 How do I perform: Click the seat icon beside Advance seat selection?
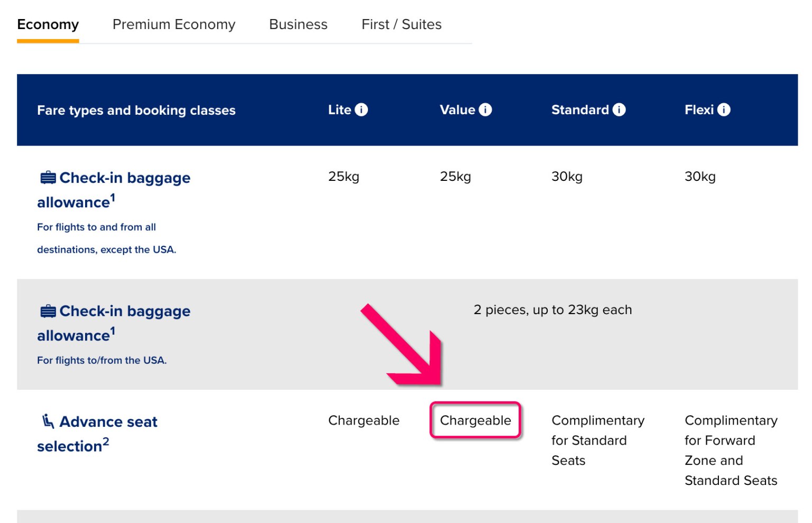[x=47, y=421]
